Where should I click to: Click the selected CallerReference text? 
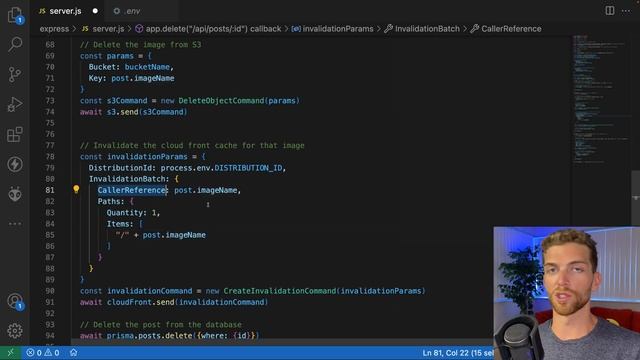click(131, 190)
